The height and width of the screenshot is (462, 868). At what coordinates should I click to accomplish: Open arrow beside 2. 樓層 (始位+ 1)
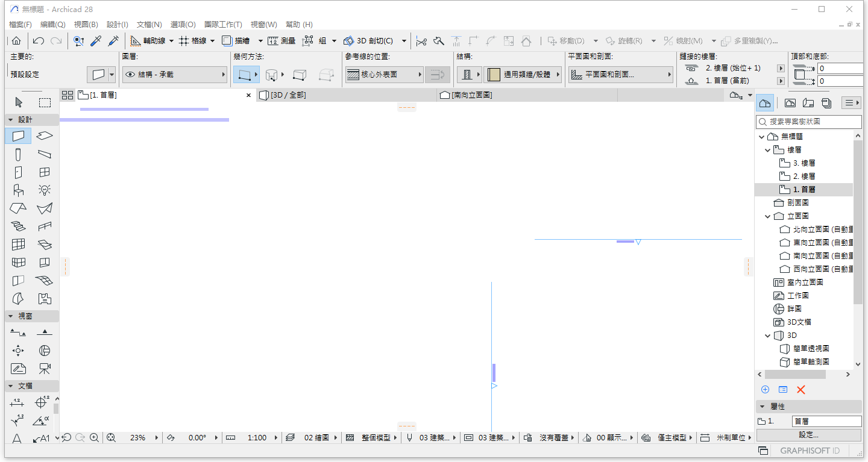tap(781, 68)
